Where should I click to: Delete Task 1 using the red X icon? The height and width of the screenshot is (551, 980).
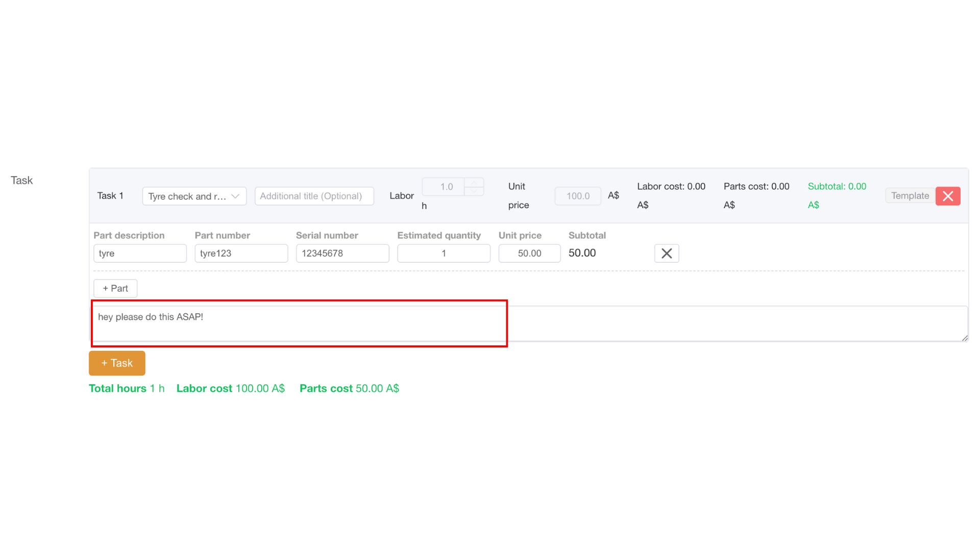(x=948, y=196)
